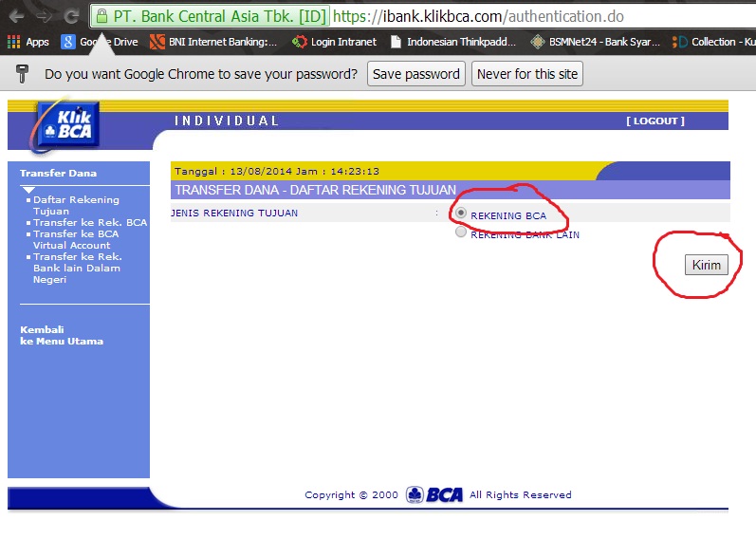Reload the page with refresh icon
This screenshot has width=756, height=539.
(x=71, y=16)
